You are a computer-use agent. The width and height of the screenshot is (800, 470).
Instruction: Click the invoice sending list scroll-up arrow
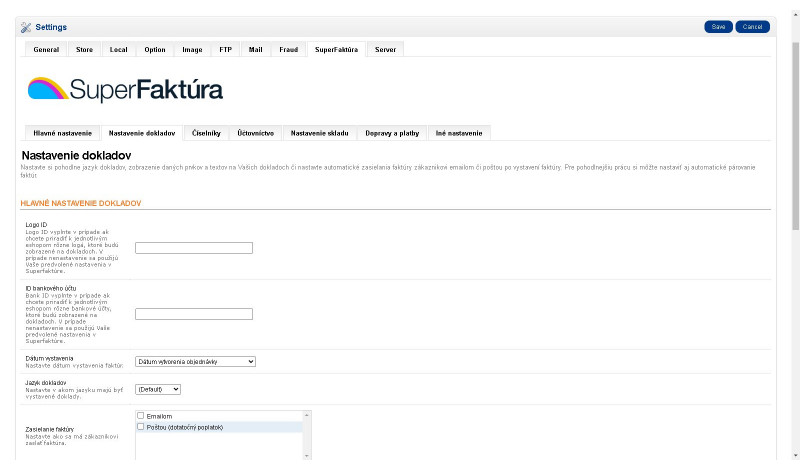click(307, 415)
